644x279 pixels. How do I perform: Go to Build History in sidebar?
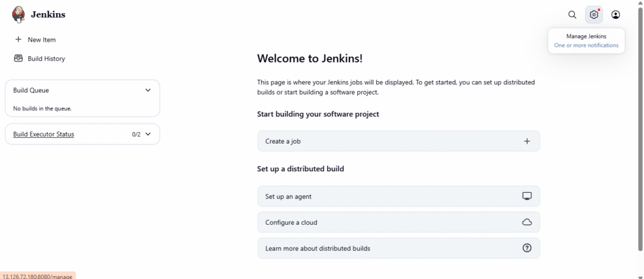pos(46,59)
